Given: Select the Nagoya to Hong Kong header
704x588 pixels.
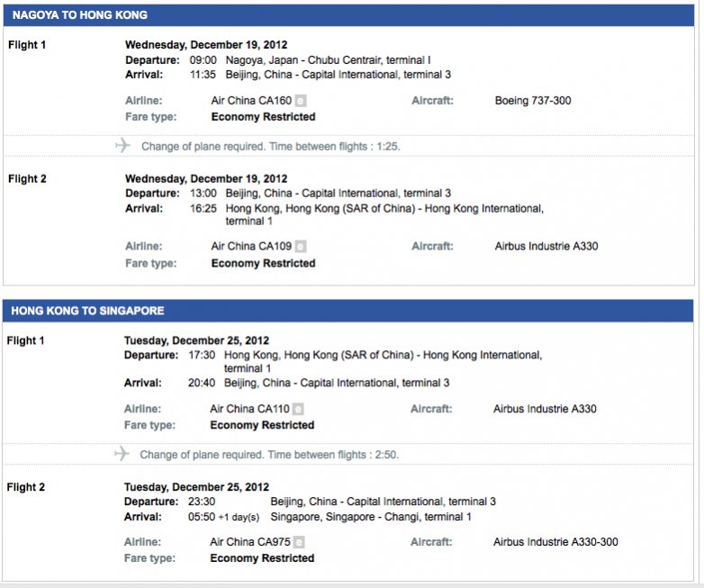Looking at the screenshot, I should pyautogui.click(x=349, y=15).
